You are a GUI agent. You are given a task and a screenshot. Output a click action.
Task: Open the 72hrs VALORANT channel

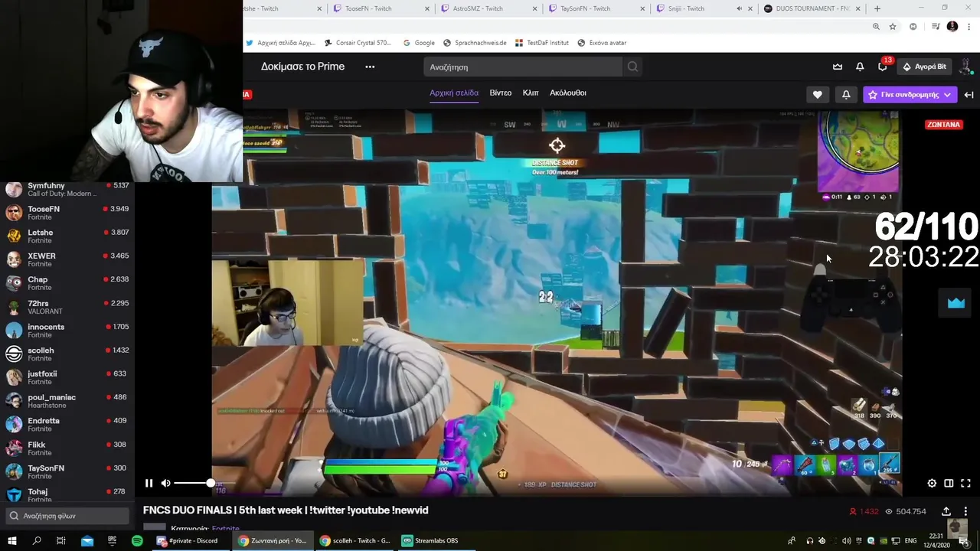[x=67, y=307]
